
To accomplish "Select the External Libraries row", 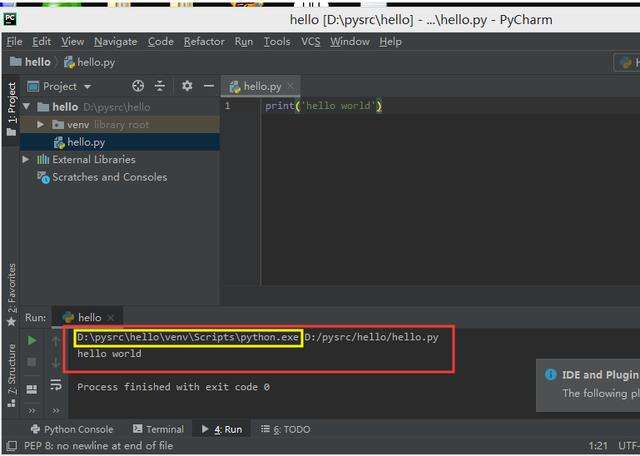I will pyautogui.click(x=119, y=159).
